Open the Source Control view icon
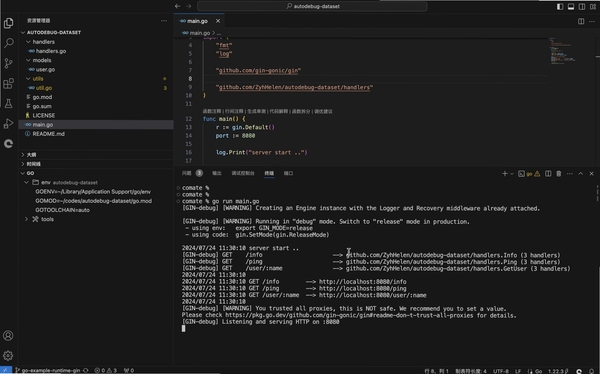The height and width of the screenshot is (374, 600). [8, 63]
